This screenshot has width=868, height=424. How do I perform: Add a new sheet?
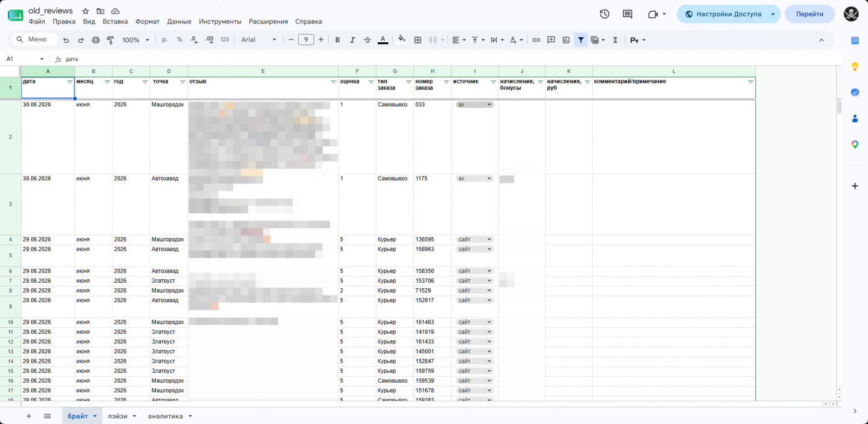[x=29, y=416]
